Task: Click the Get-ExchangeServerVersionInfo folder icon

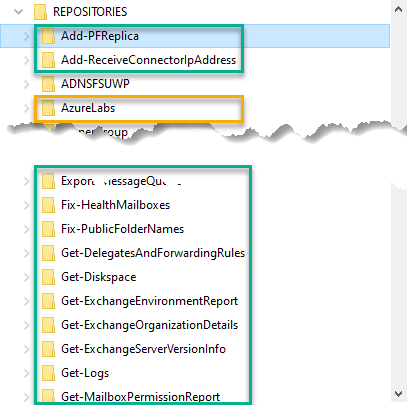Action: tap(48, 349)
